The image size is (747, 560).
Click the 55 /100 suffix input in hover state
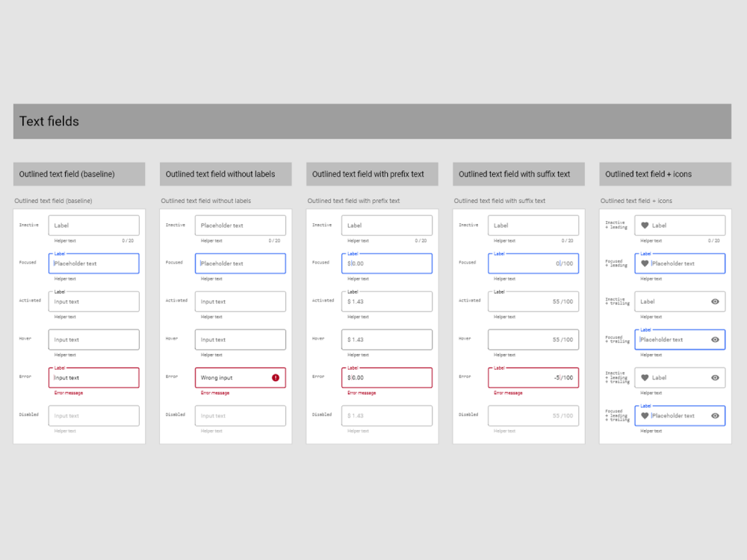533,339
